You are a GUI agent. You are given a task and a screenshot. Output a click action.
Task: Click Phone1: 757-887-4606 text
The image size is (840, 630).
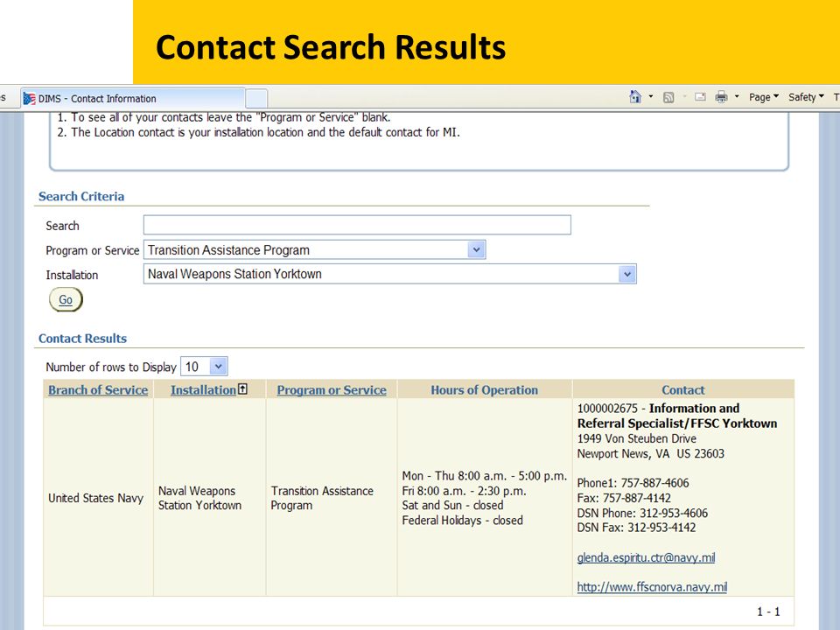coord(633,483)
